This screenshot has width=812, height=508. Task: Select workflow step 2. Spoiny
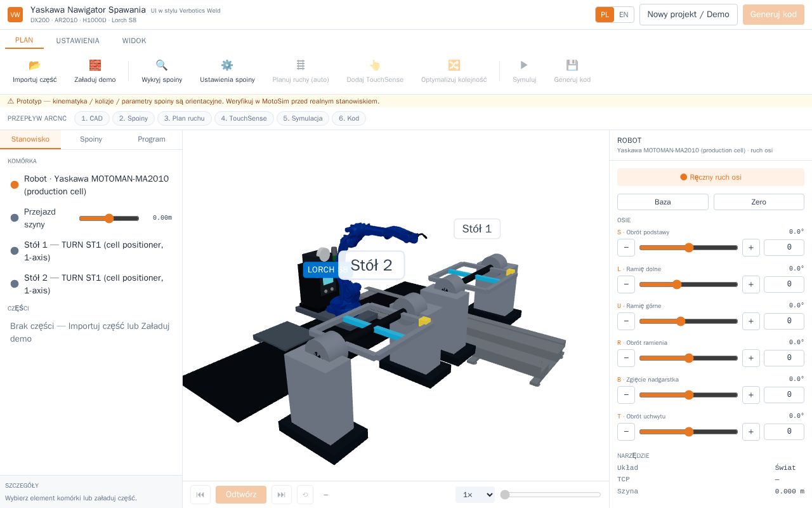pos(133,119)
